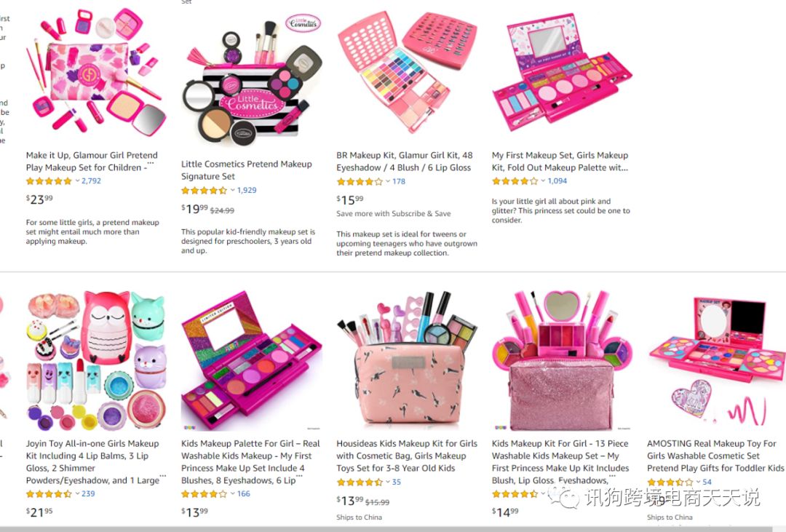Open the AMOSTING Real Makeup Toy image
Image resolution: width=786 pixels, height=532 pixels.
pos(716,360)
